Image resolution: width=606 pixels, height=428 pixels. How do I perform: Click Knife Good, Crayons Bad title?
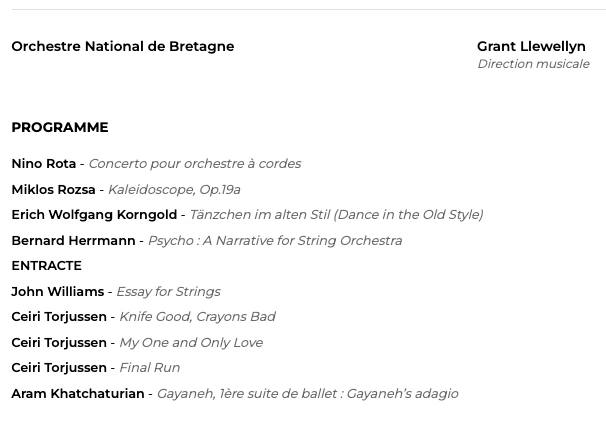click(x=197, y=316)
